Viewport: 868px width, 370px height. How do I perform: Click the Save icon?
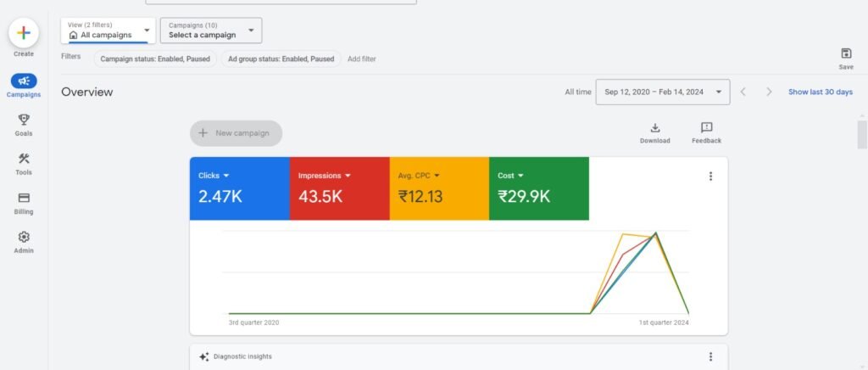(x=845, y=53)
